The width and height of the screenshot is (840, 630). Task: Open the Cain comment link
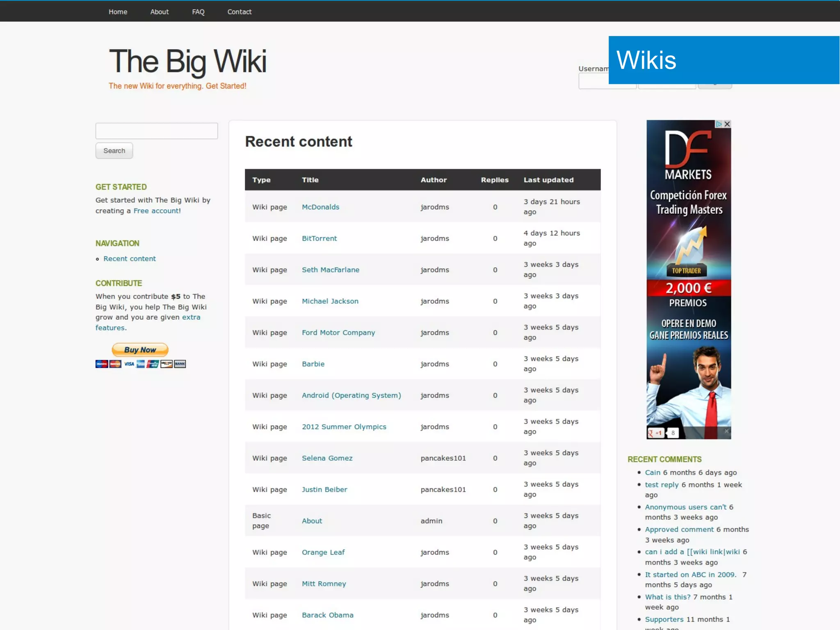point(653,472)
